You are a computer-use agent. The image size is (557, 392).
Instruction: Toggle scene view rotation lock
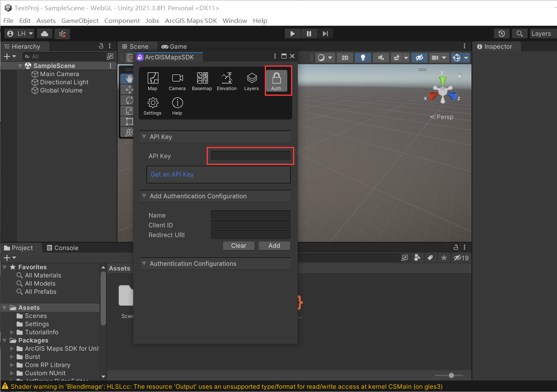pyautogui.click(x=459, y=75)
